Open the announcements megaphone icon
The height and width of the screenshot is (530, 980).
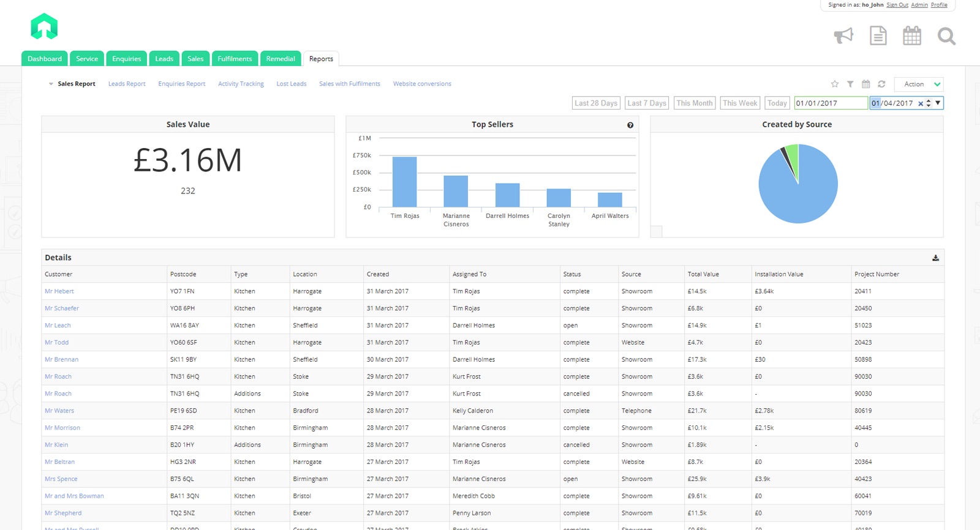click(843, 35)
